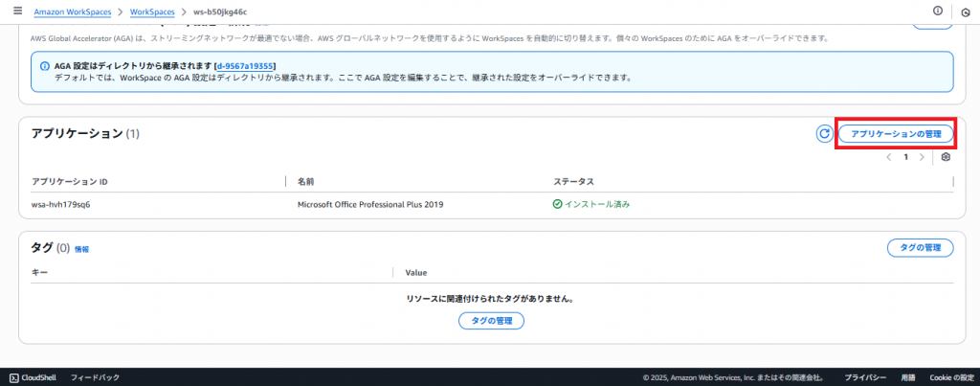980x386 pixels.
Task: Go to next page of applications
Action: (922, 157)
